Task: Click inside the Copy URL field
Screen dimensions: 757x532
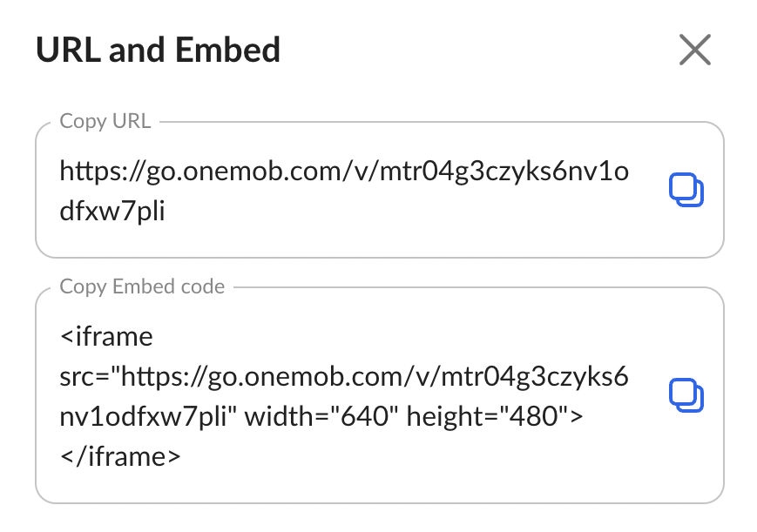Action: [380, 190]
